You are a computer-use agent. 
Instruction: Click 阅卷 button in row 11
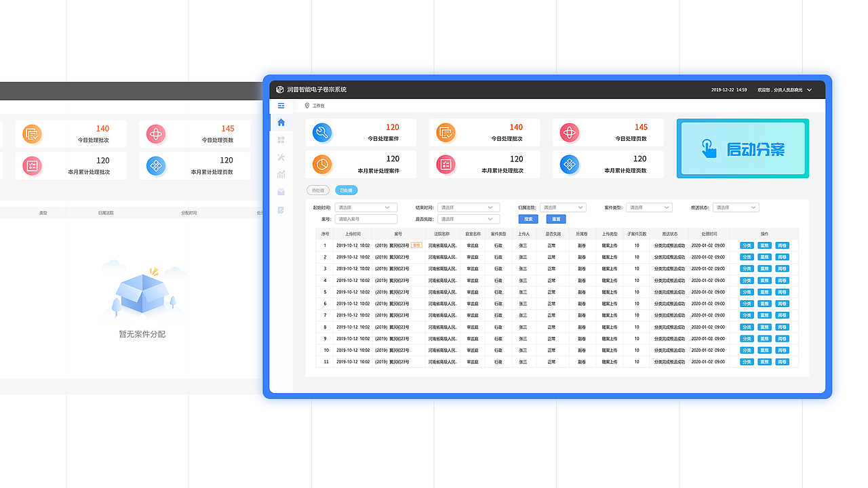coord(783,362)
